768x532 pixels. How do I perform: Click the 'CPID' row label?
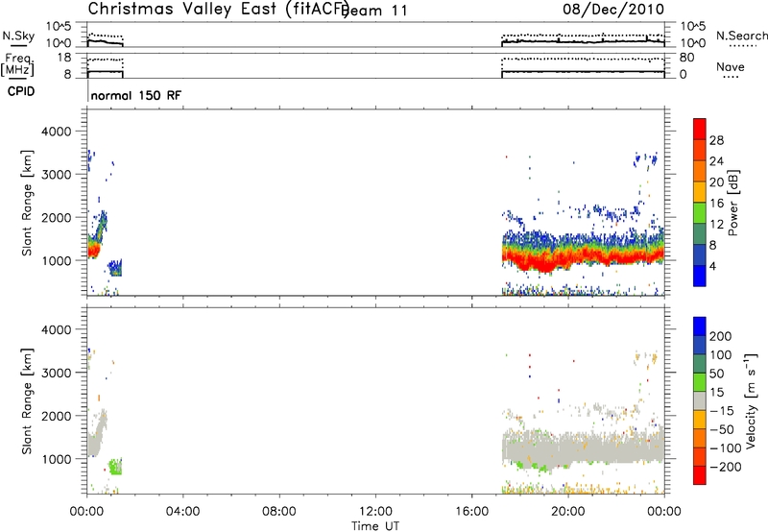pos(21,91)
